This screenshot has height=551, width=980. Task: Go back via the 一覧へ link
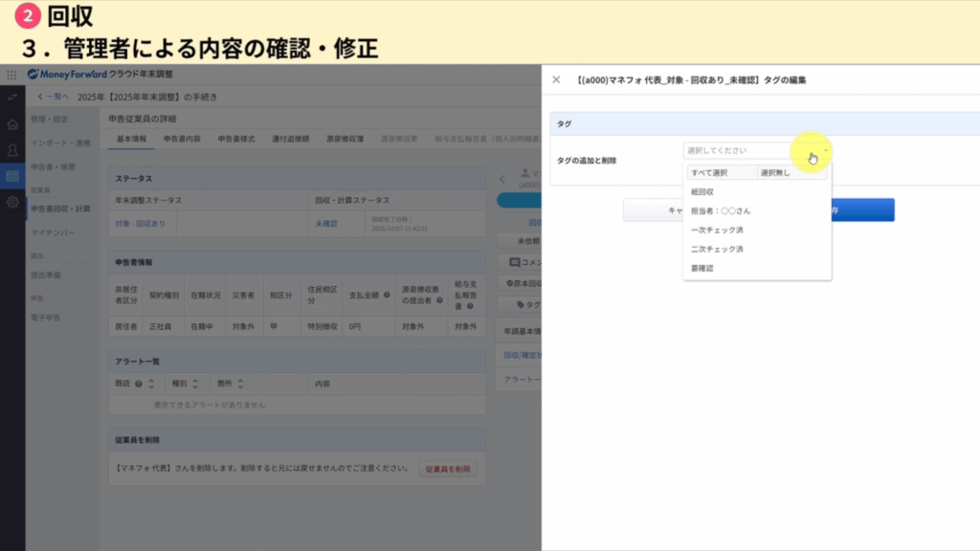point(54,98)
